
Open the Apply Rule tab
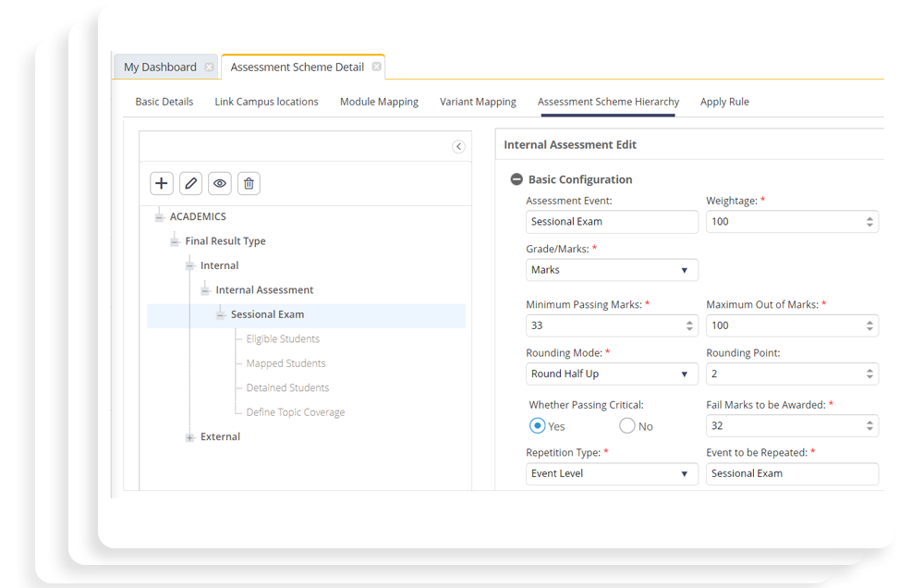click(x=724, y=102)
